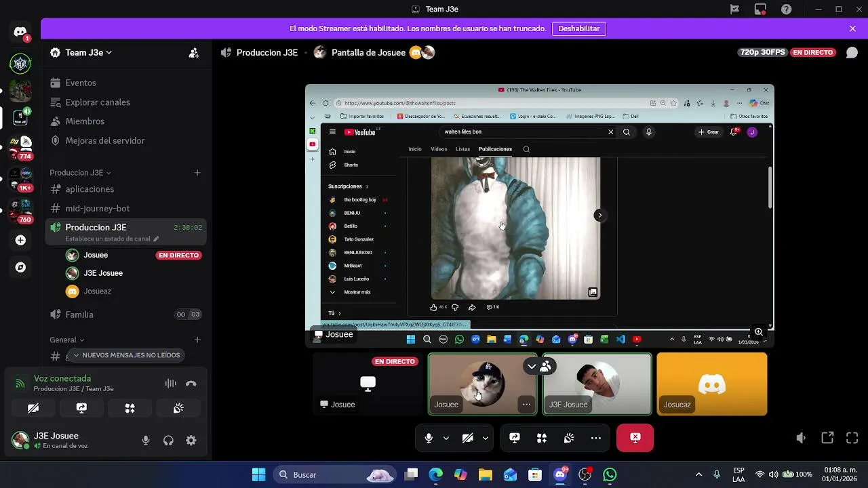The width and height of the screenshot is (868, 488).
Task: Select the Produccion J3E voice channel
Action: click(126, 232)
